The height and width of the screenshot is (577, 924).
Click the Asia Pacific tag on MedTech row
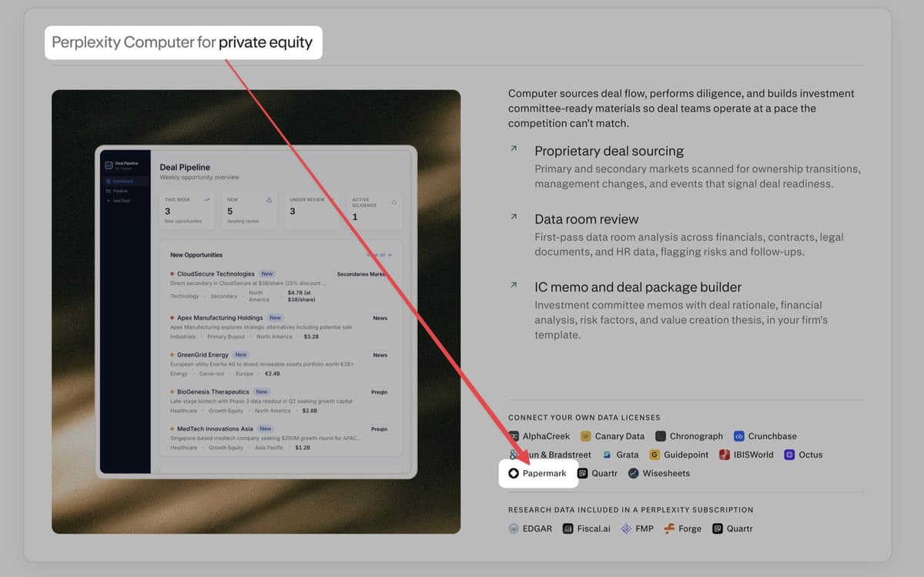point(269,448)
